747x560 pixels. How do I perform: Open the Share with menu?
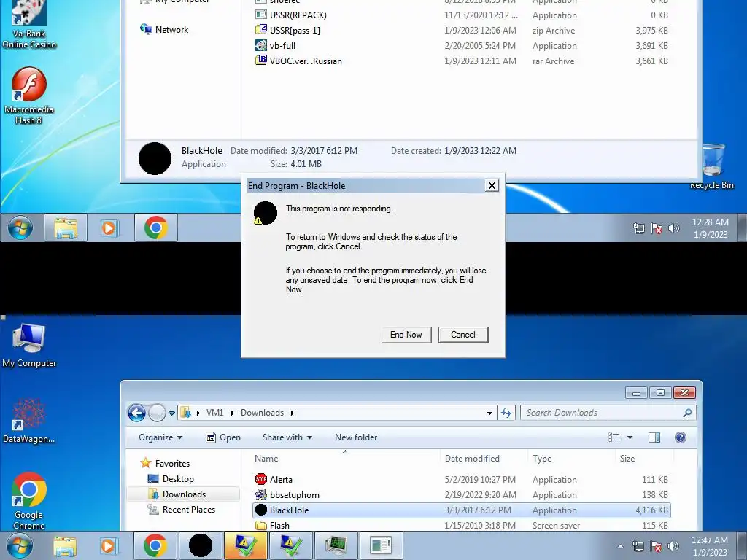(x=287, y=437)
